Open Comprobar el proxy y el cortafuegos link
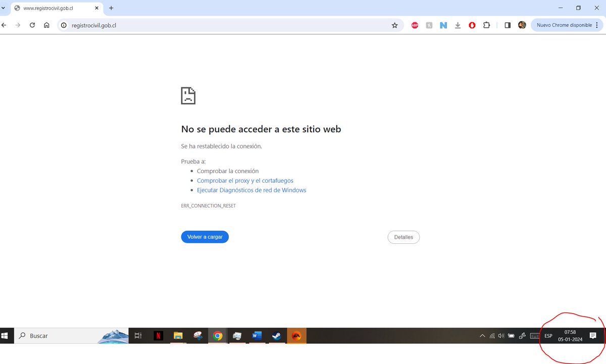This screenshot has height=364, width=606. click(x=245, y=180)
